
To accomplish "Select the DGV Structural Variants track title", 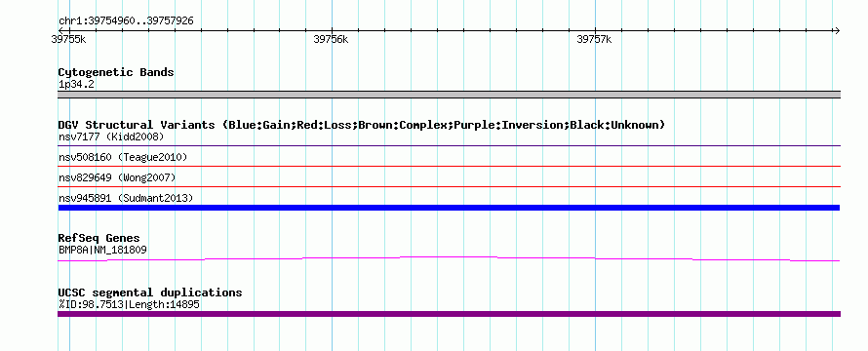I will coord(362,125).
